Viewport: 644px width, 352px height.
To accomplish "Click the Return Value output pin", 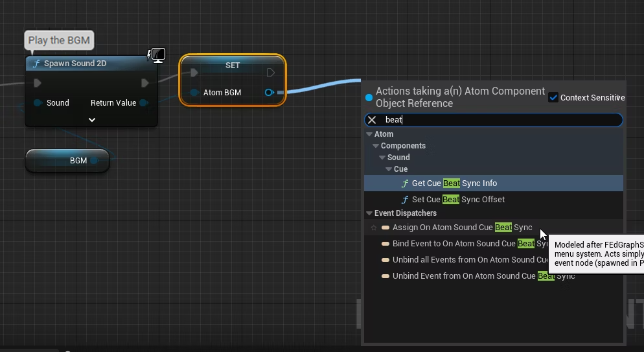I will click(144, 103).
